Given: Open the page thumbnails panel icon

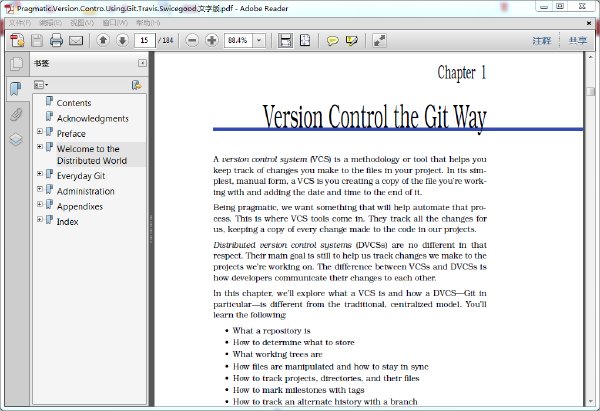Looking at the screenshot, I should tap(16, 64).
